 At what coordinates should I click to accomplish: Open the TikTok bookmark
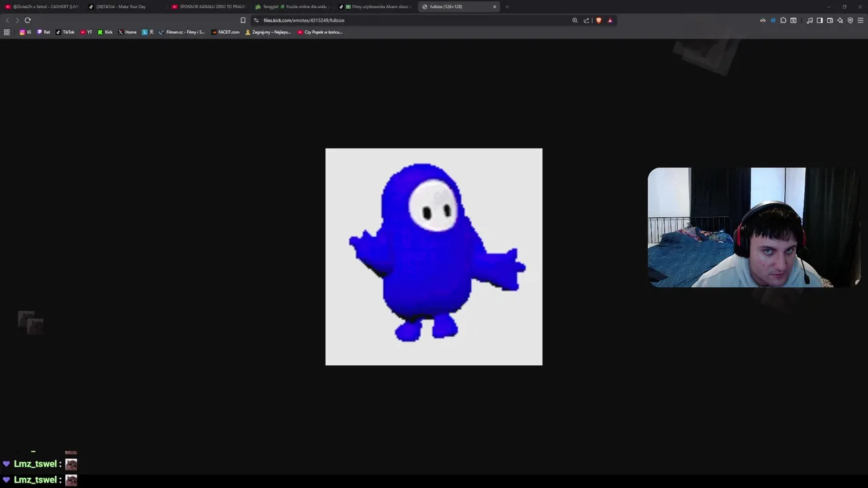tap(65, 32)
